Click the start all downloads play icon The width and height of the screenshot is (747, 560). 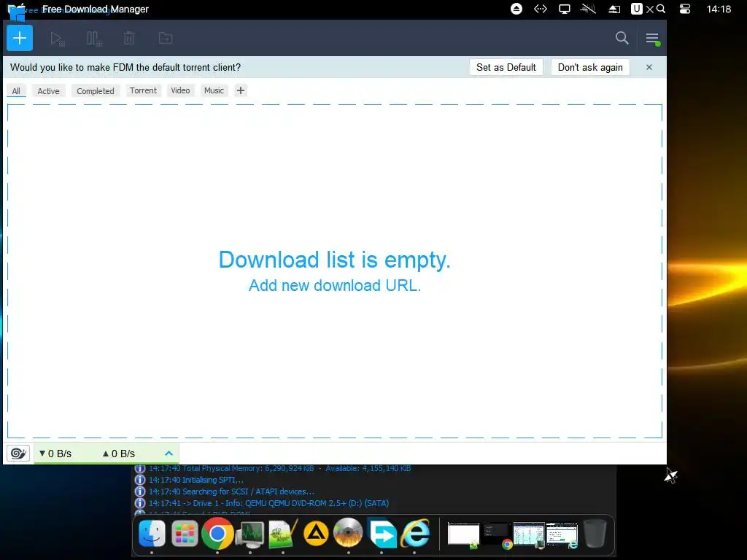(58, 39)
